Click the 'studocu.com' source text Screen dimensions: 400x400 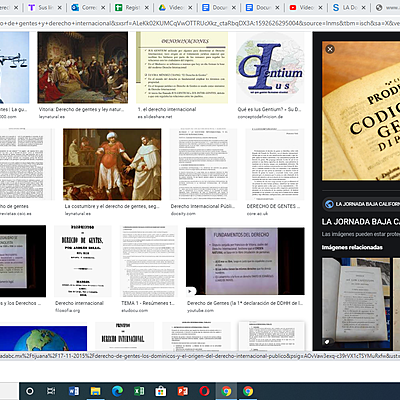click(135, 310)
